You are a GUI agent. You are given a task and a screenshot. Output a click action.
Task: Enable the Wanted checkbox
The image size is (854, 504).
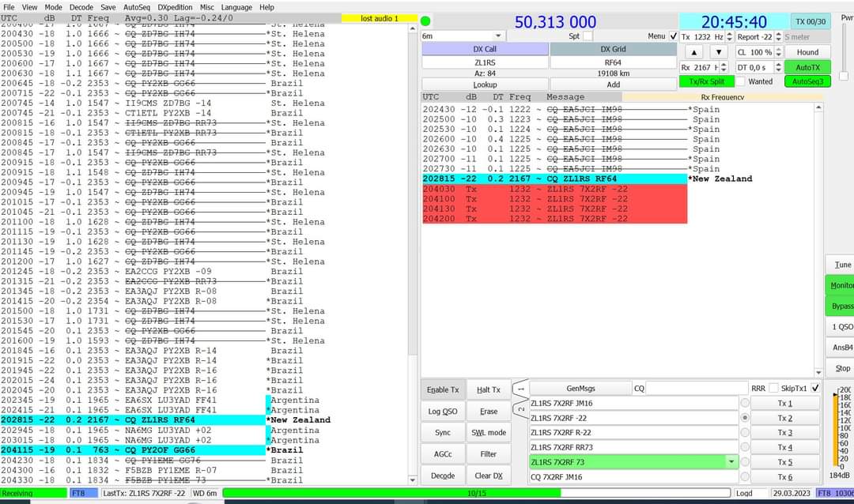741,81
